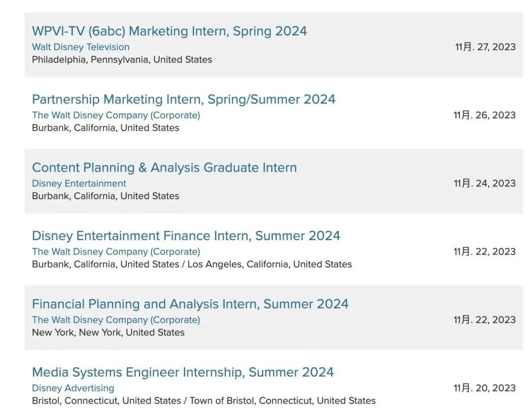
Task: Open the WPVI-TV (6abc) Marketing Intern listing
Action: 169,31
